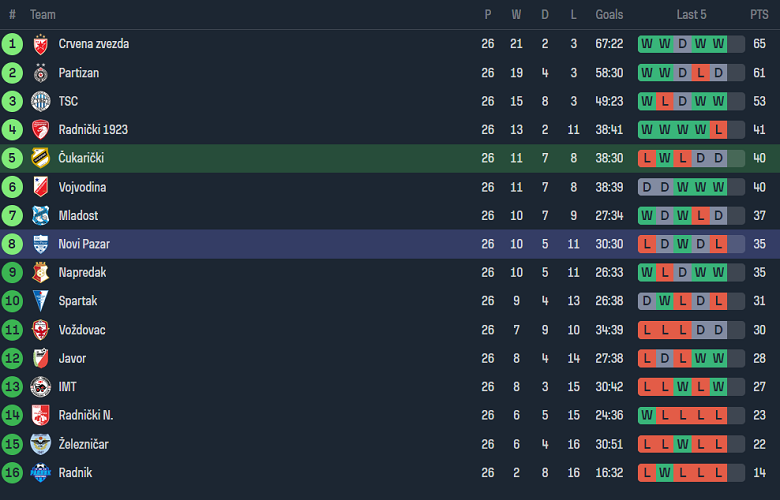780x500 pixels.
Task: Click the Vojvodina team badge
Action: pyautogui.click(x=41, y=187)
